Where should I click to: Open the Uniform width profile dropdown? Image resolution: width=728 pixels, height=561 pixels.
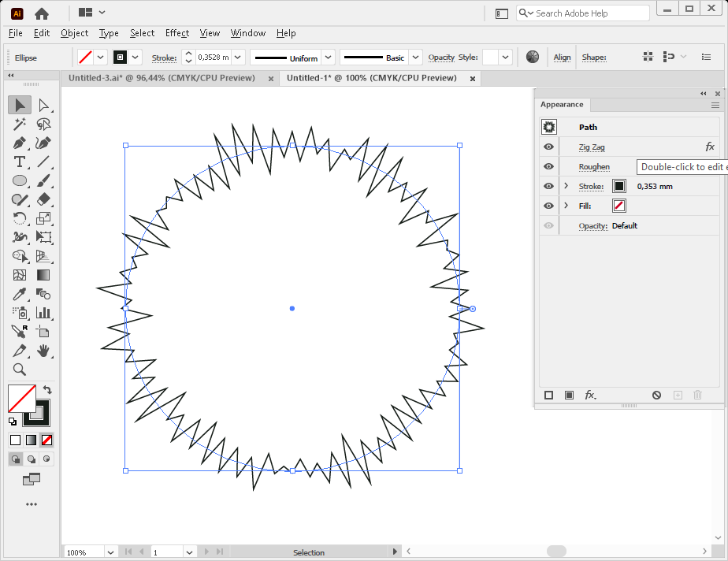pyautogui.click(x=328, y=58)
